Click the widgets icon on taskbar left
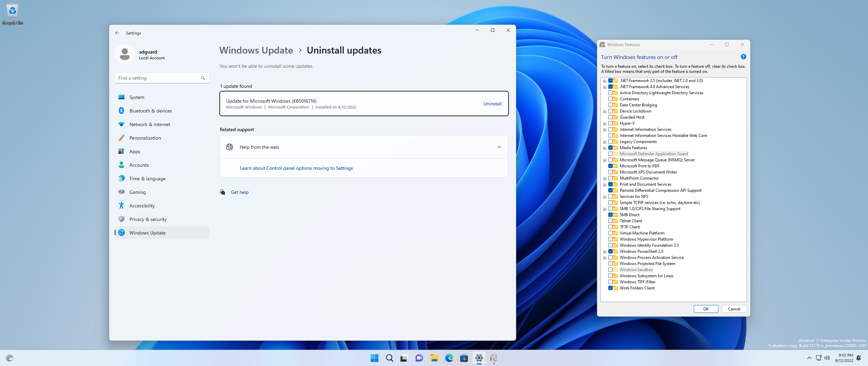The height and width of the screenshot is (366, 868). pos(9,358)
